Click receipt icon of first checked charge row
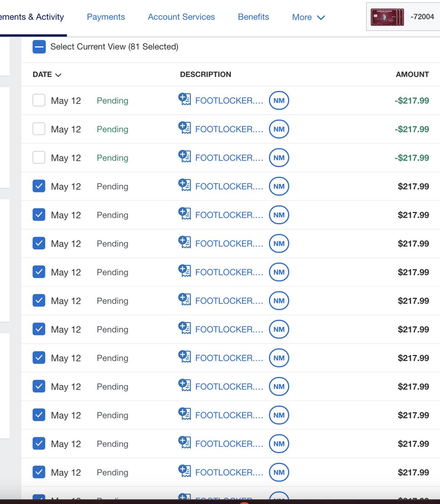This screenshot has height=504, width=440. pos(184,185)
